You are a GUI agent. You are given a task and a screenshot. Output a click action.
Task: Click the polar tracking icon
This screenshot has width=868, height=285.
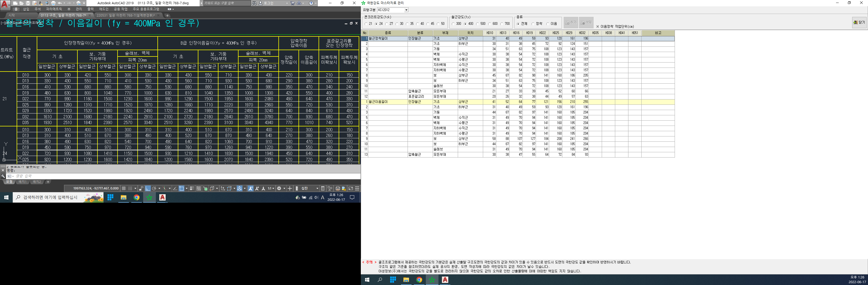tap(154, 188)
